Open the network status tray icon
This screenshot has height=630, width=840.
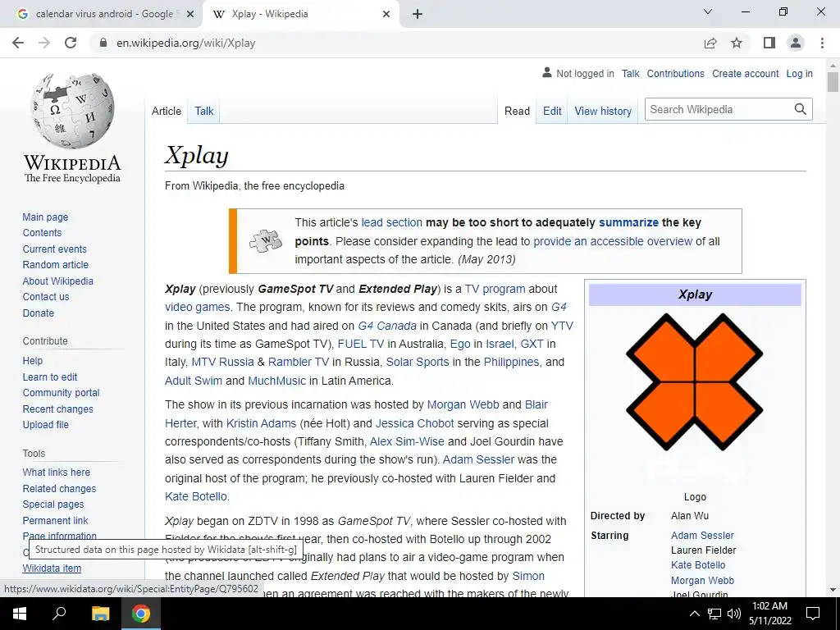point(714,614)
